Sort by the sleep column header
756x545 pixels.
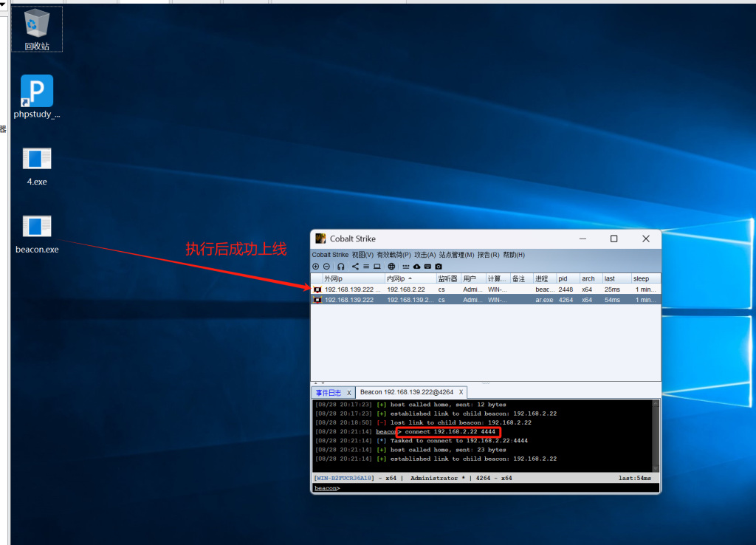[645, 278]
